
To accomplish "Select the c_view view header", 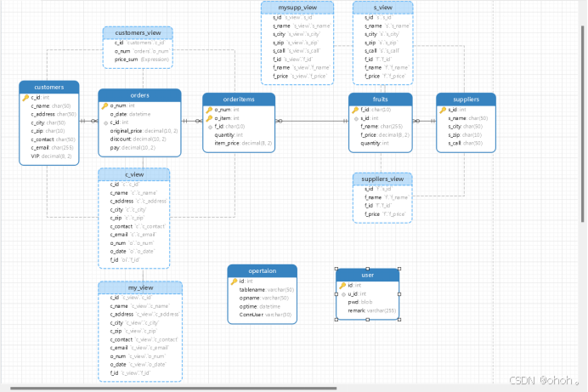I will coord(134,174).
